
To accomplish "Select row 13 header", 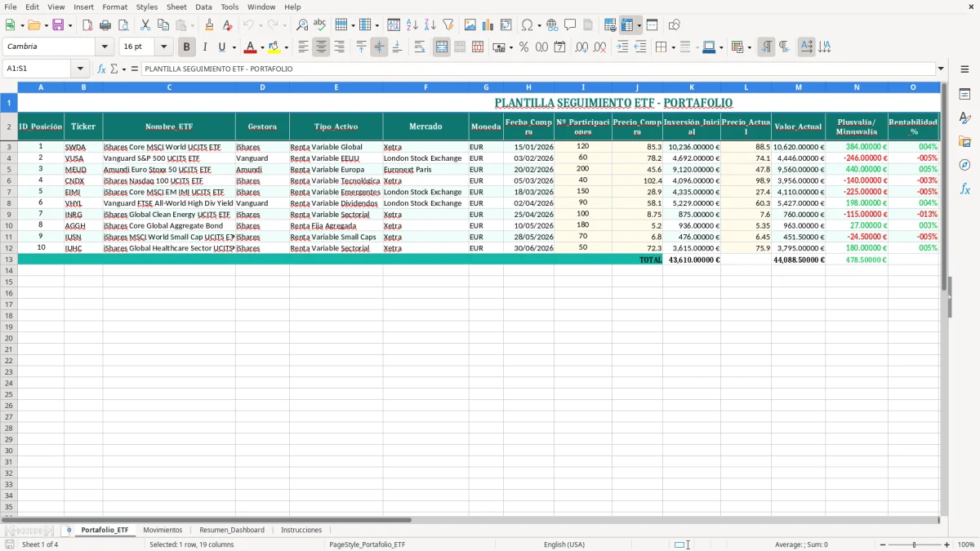I will (9, 259).
